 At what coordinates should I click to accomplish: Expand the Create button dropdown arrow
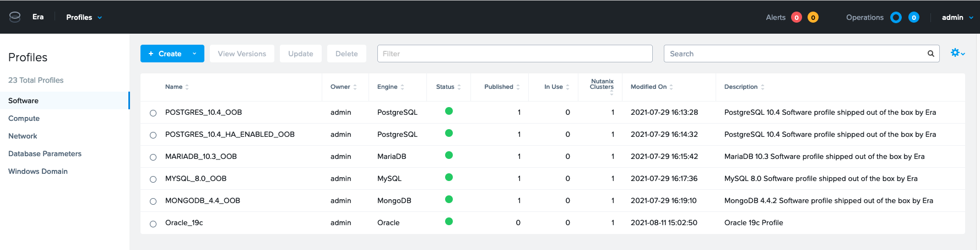coord(194,54)
